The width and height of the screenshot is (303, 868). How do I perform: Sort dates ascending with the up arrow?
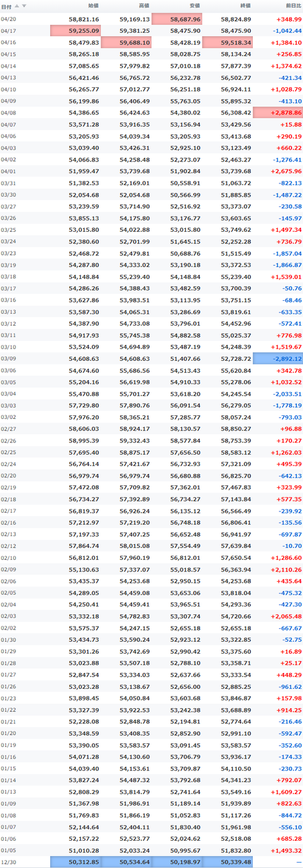17,6
